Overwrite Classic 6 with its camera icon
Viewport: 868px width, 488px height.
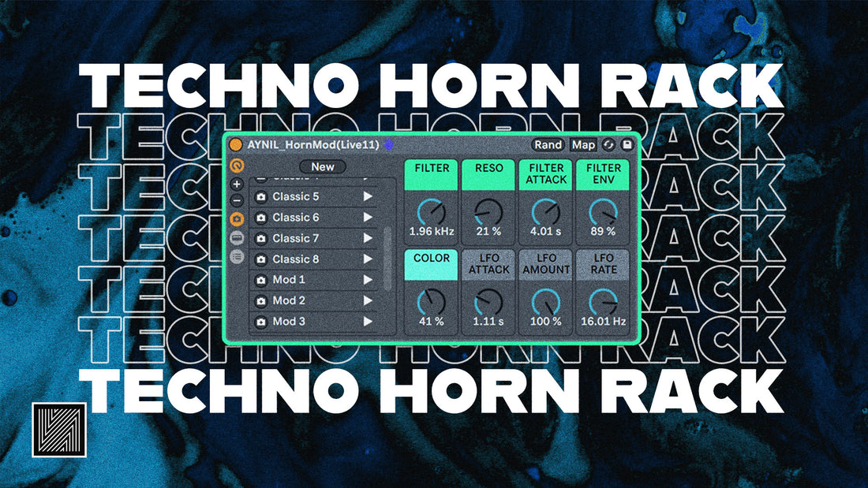point(261,218)
